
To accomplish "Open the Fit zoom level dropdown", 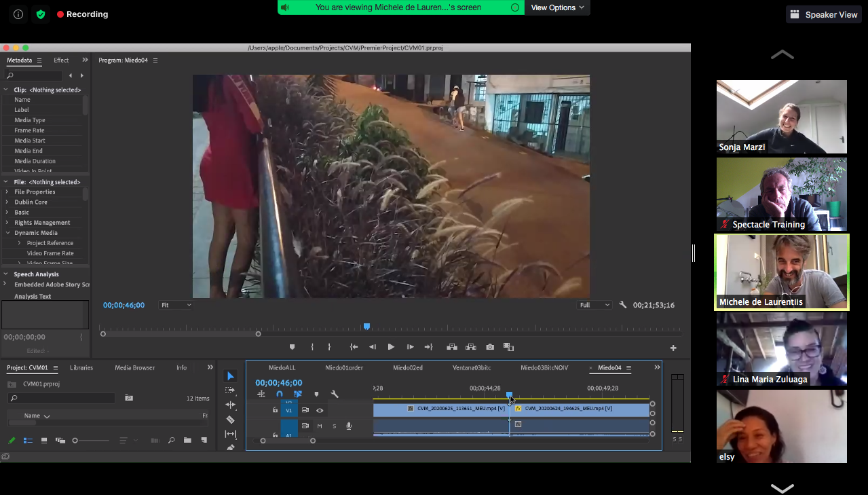I will pos(175,306).
